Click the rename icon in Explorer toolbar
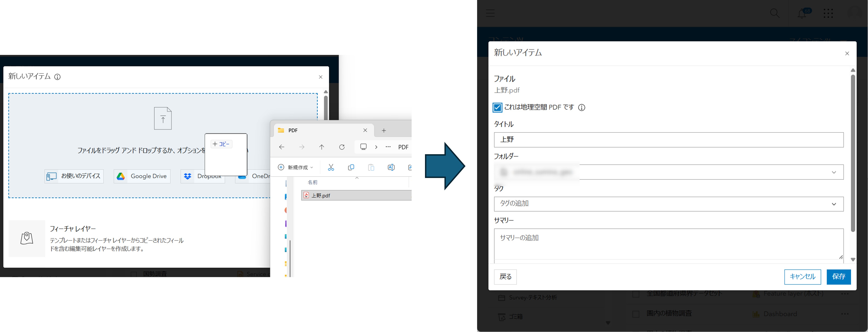Screen dimensions: 868x332 (x=391, y=167)
